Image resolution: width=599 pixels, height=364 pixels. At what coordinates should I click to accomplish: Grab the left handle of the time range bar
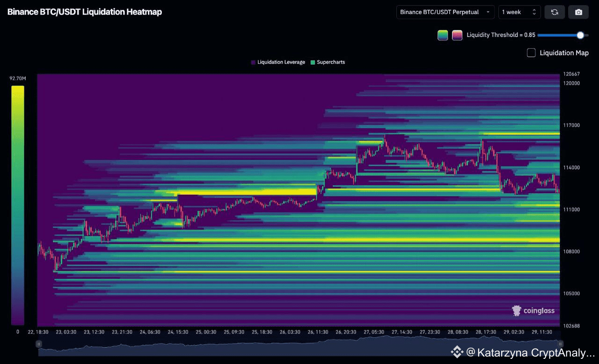click(x=39, y=344)
